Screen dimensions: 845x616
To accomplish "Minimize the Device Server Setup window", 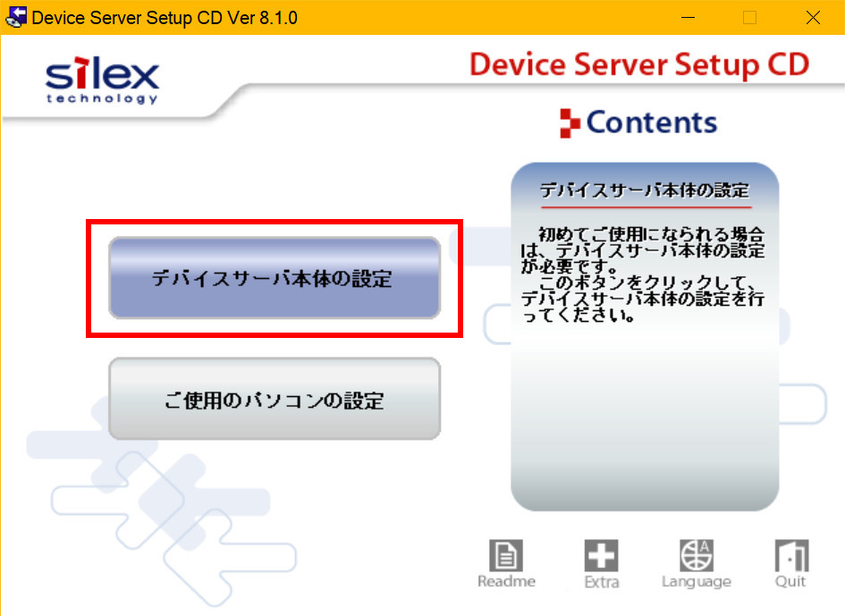I will [689, 17].
